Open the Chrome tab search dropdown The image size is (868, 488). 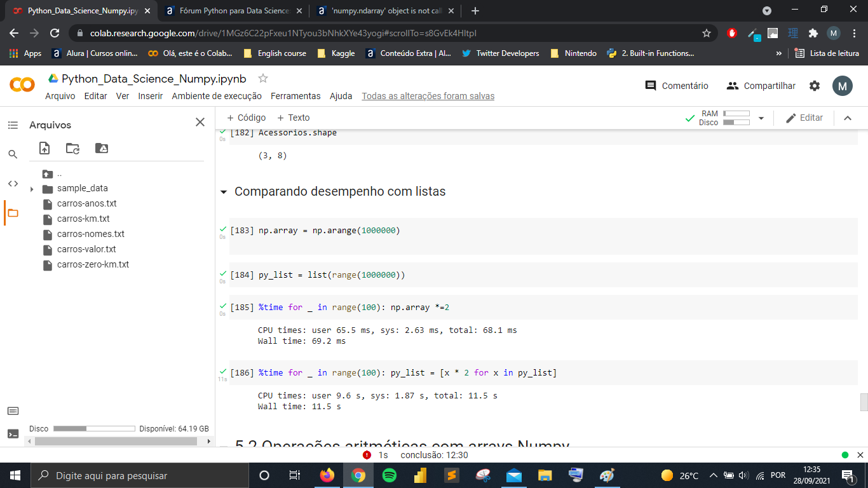coord(767,11)
